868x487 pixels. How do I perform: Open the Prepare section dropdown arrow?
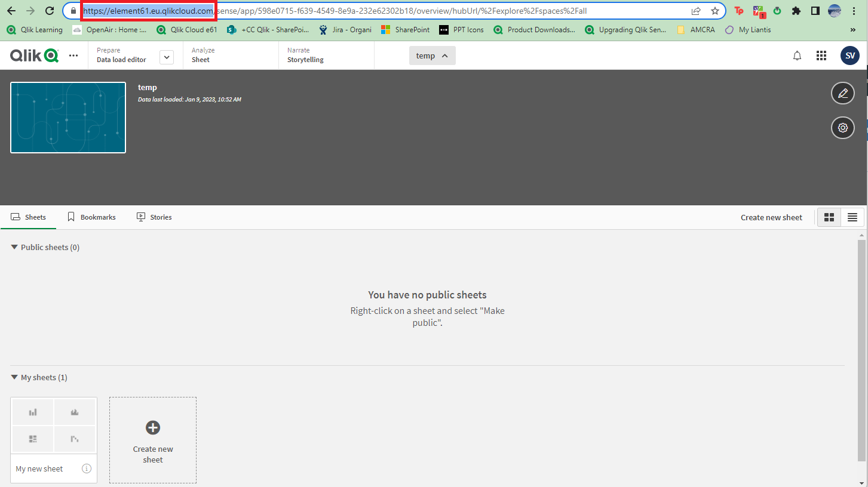(166, 57)
